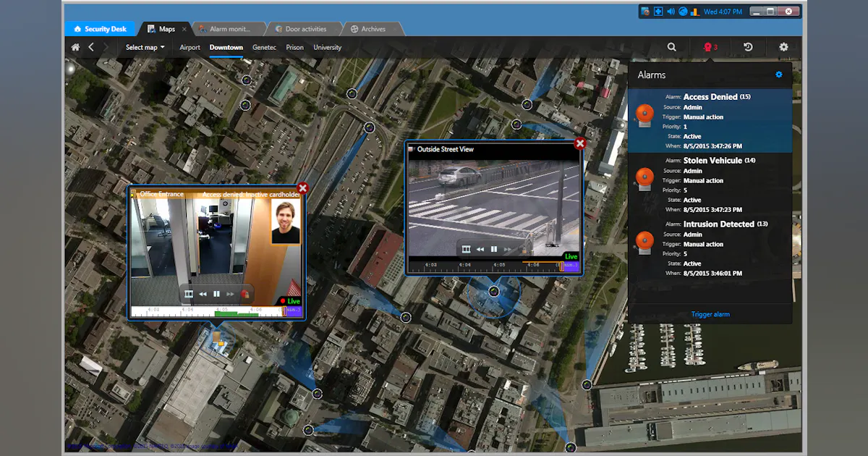
Task: Click the Access Denied alarm bell icon
Action: [644, 115]
